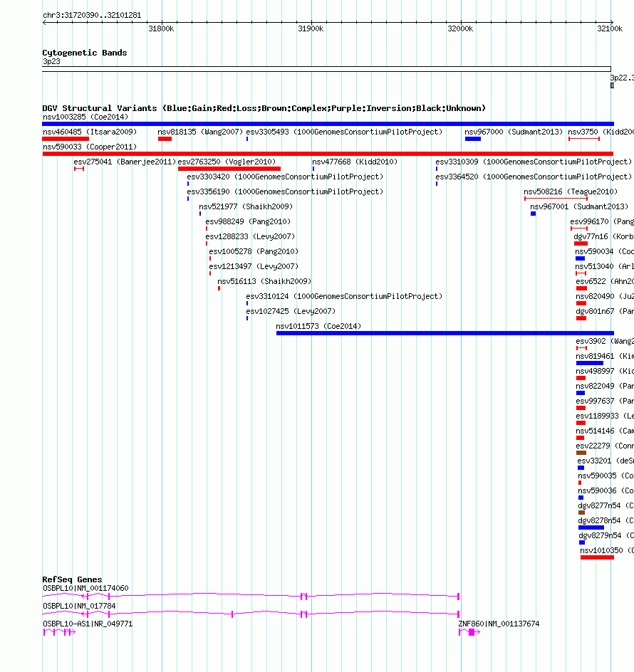Open the esv3902 variant label
This screenshot has height=672, width=634.
pyautogui.click(x=605, y=342)
